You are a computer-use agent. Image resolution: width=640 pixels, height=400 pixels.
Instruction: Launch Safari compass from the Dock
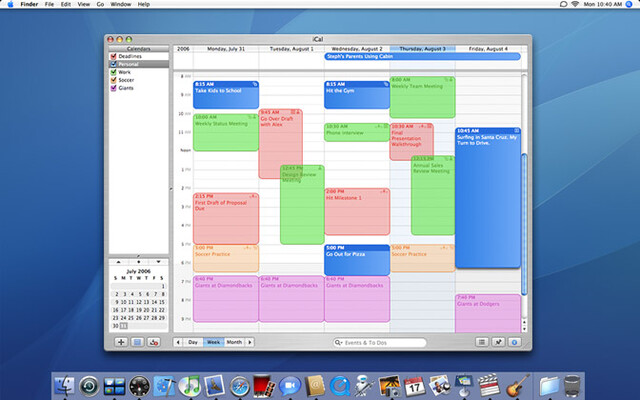(x=240, y=386)
